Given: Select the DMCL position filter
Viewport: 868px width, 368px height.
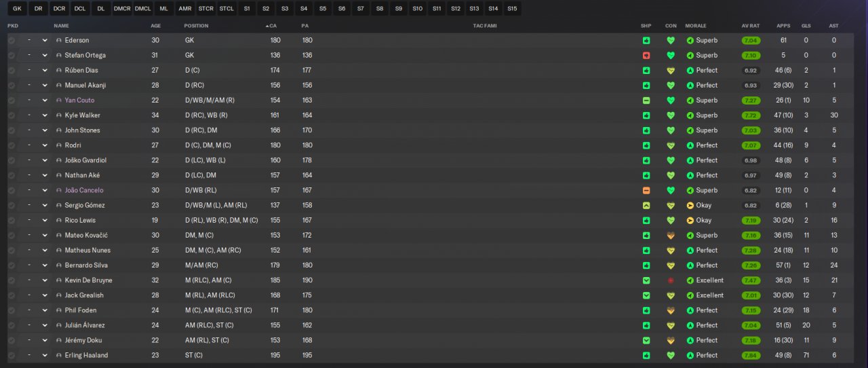Looking at the screenshot, I should coord(142,9).
